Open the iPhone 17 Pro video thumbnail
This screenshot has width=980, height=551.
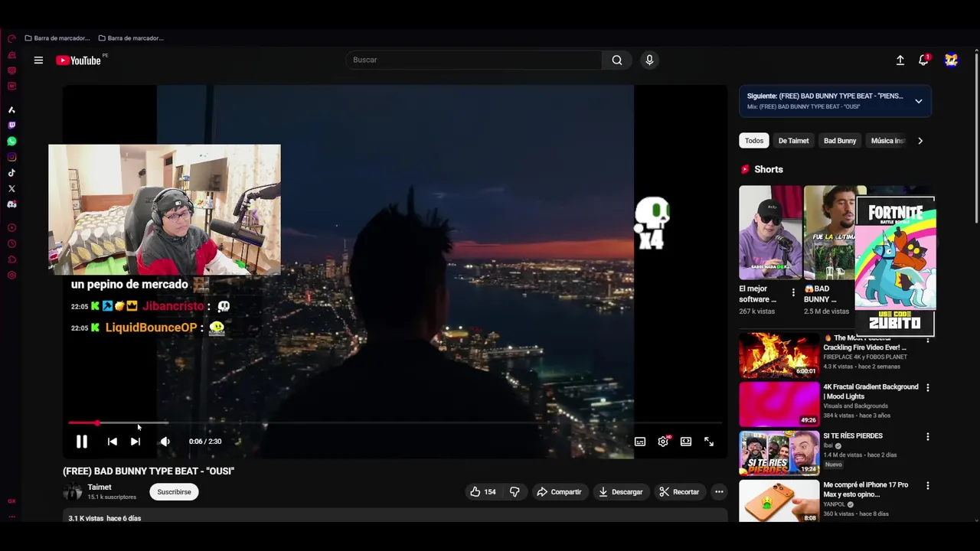779,500
